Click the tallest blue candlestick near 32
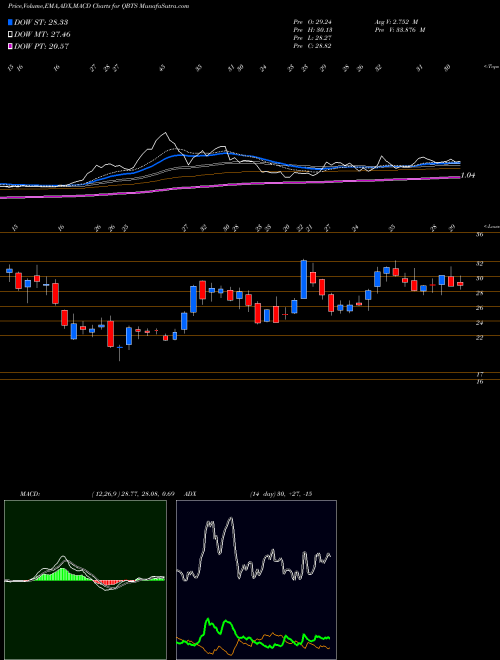 coord(303,279)
